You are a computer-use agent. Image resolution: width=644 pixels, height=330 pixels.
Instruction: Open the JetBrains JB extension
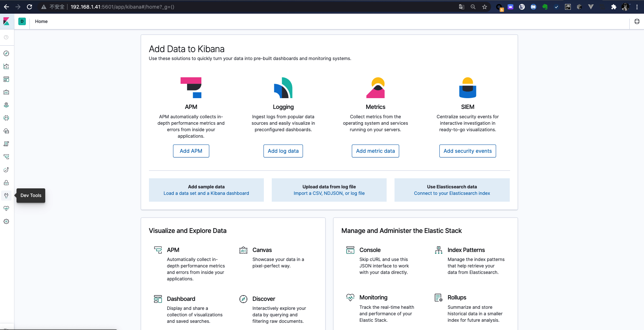(568, 7)
